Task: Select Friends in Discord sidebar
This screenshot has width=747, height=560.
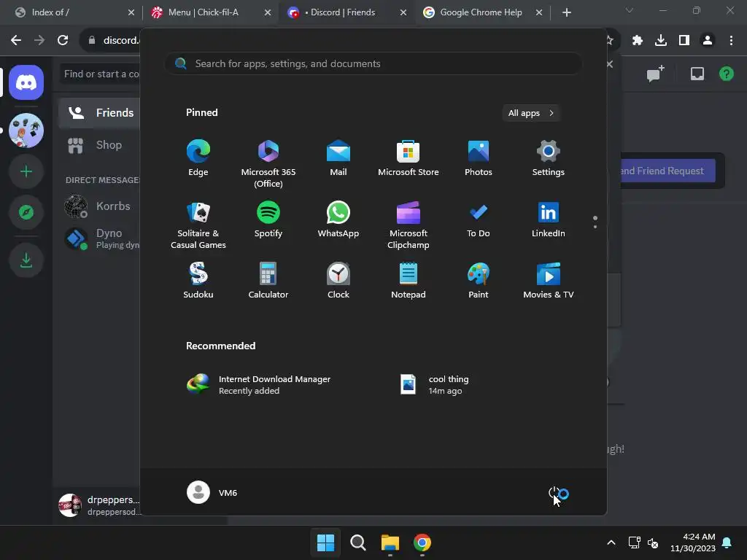Action: [99, 113]
